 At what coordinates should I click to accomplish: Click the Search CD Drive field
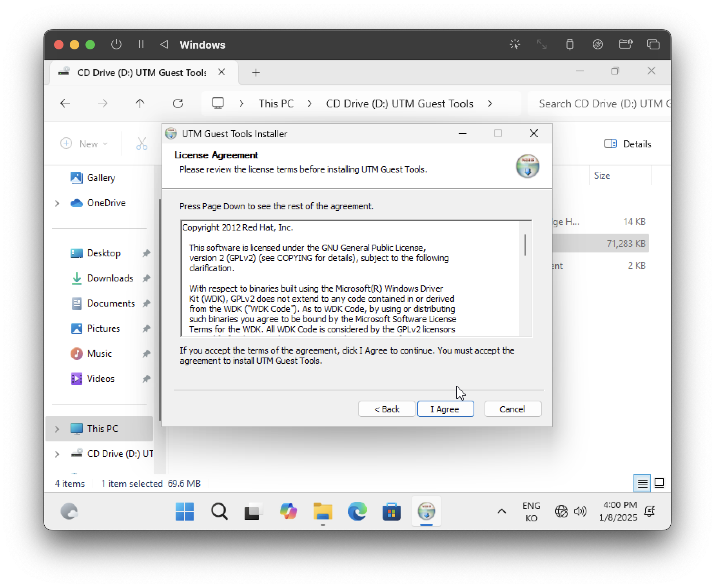coord(600,103)
